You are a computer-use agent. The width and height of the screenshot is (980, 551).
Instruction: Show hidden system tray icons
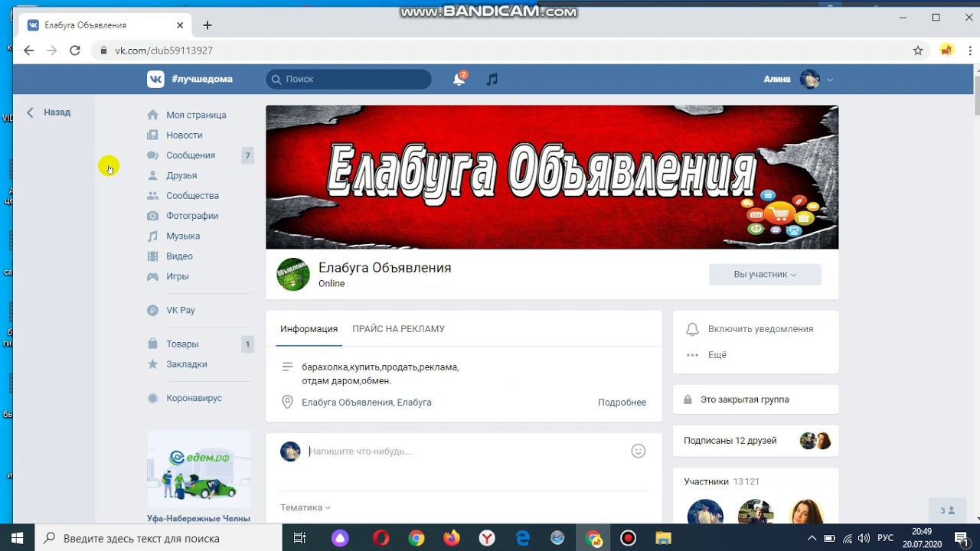point(812,538)
